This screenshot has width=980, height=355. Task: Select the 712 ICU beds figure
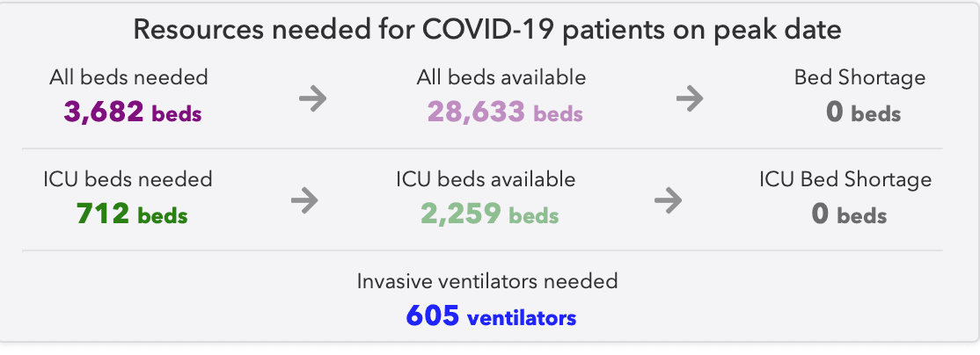click(132, 214)
